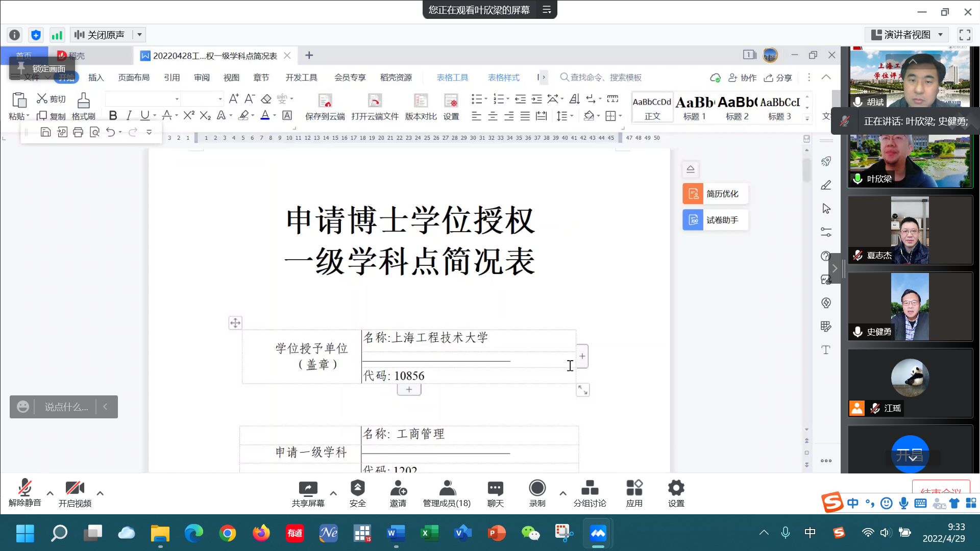Image resolution: width=980 pixels, height=551 pixels.
Task: Open dropdown arrow beside Close original sound
Action: coord(139,35)
